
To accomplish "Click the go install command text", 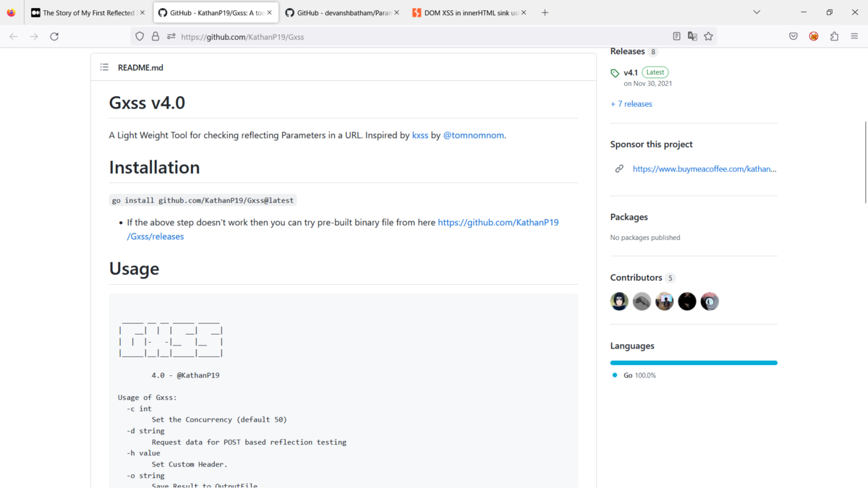I will click(x=203, y=200).
